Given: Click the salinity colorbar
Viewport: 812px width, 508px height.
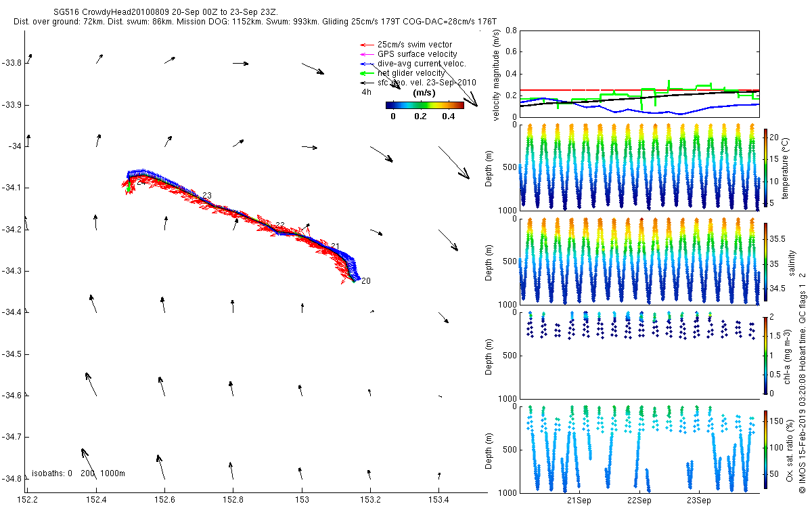Looking at the screenshot, I should pos(766,261).
